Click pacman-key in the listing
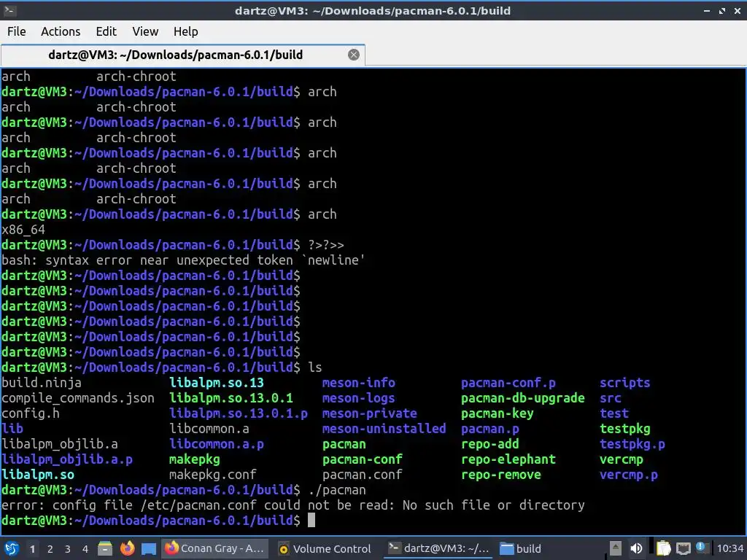This screenshot has height=560, width=747. click(498, 413)
